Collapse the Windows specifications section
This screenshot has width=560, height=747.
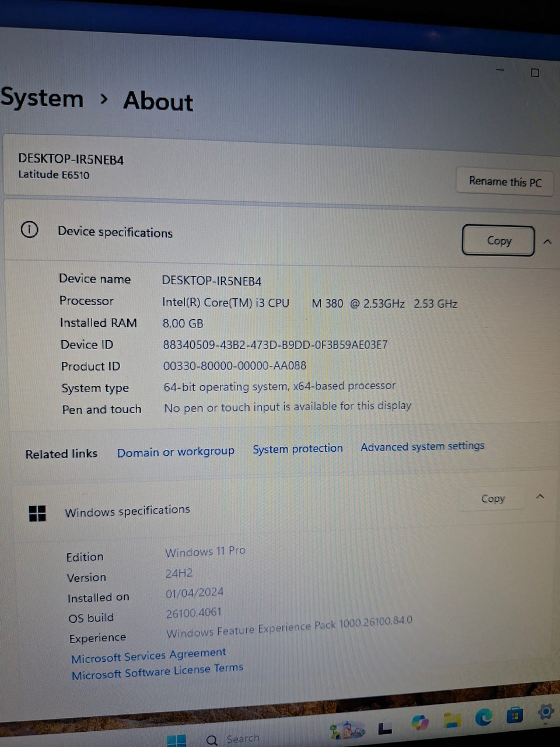[540, 497]
